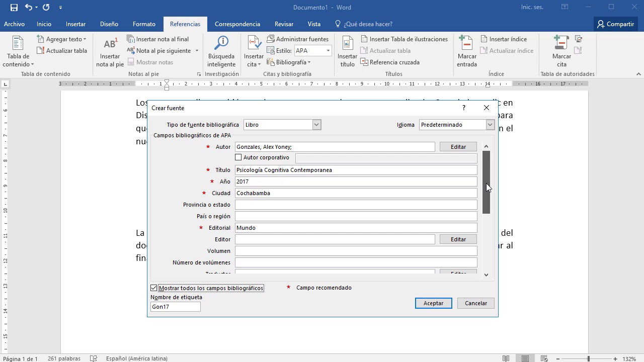The image size is (644, 362).
Task: Click Aceptar button
Action: tap(433, 303)
